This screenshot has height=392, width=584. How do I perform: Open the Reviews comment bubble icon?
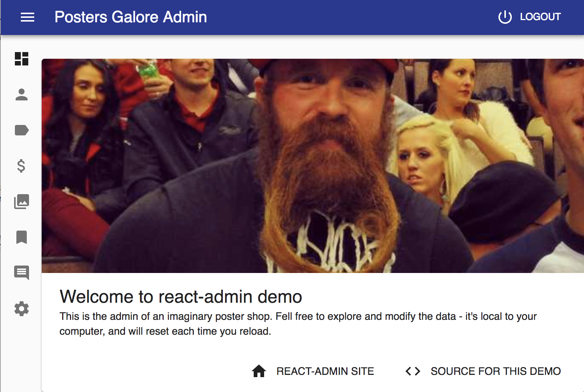click(x=22, y=273)
